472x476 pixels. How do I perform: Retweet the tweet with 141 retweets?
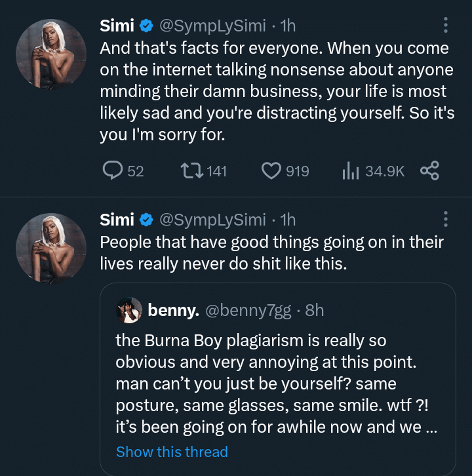pyautogui.click(x=191, y=171)
